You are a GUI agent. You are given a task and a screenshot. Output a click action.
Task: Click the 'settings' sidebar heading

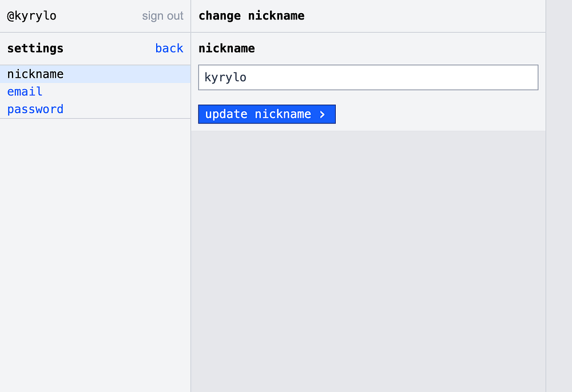pyautogui.click(x=35, y=49)
